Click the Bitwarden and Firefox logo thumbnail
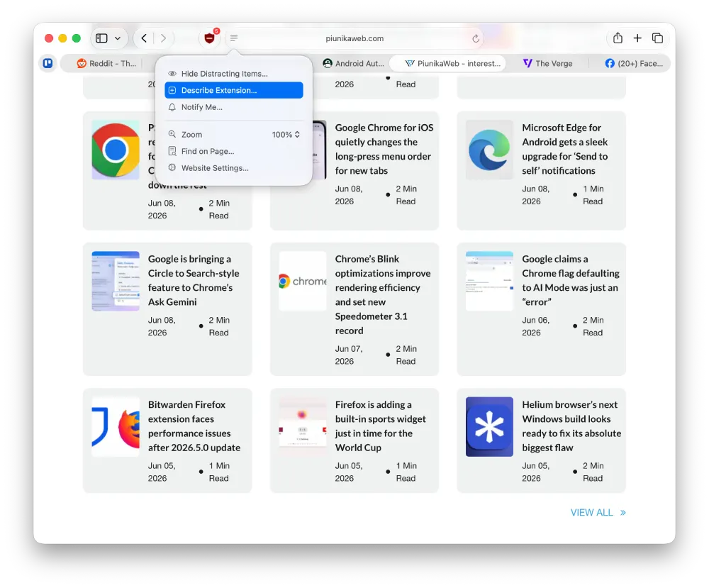 [116, 426]
